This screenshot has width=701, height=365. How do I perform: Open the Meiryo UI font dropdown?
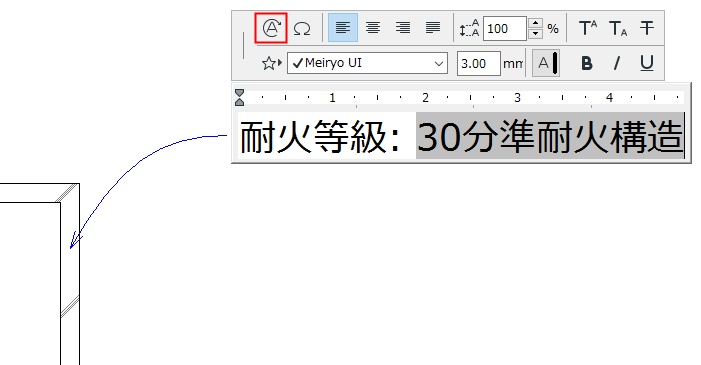click(x=367, y=63)
